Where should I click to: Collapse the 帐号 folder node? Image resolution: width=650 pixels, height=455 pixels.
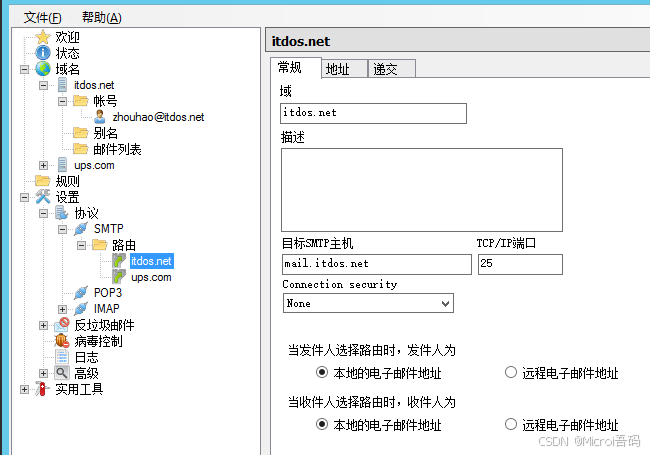tap(63, 101)
